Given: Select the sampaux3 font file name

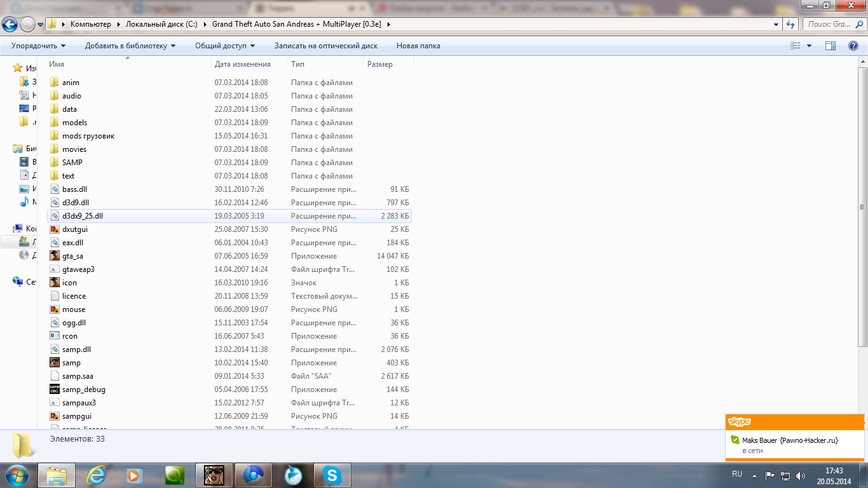Looking at the screenshot, I should click(79, 403).
